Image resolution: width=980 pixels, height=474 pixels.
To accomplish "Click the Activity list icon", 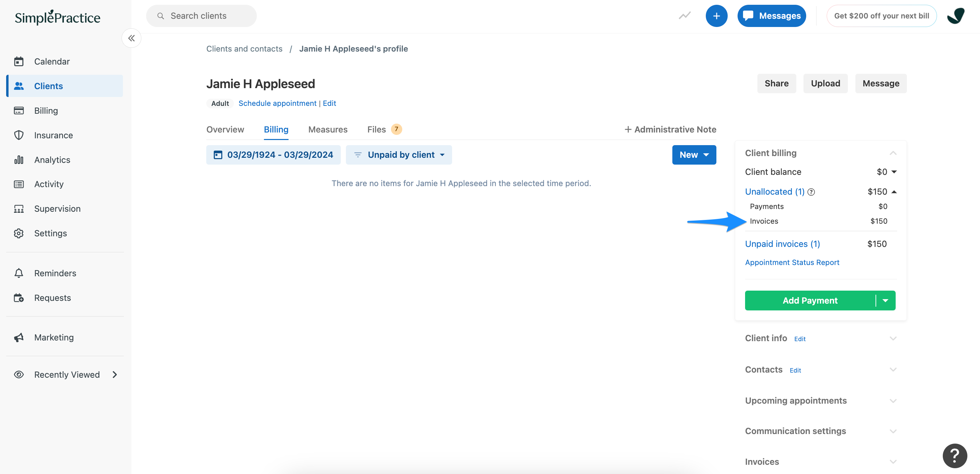I will [19, 184].
